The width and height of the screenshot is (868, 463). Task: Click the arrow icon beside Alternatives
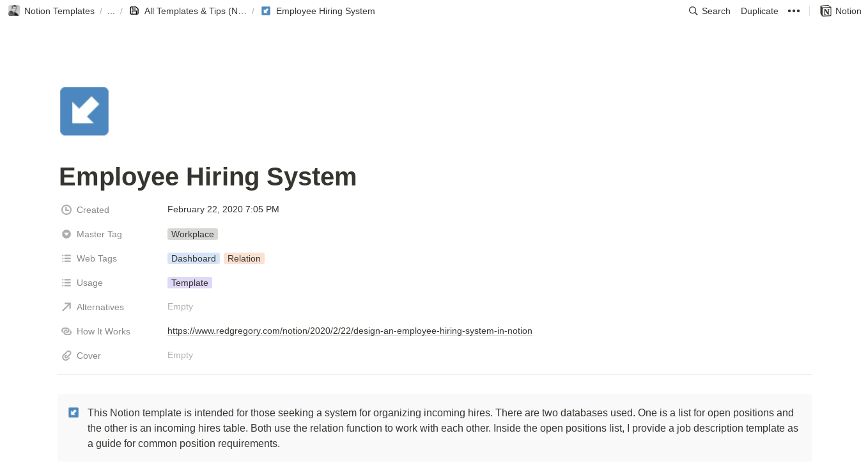(66, 307)
